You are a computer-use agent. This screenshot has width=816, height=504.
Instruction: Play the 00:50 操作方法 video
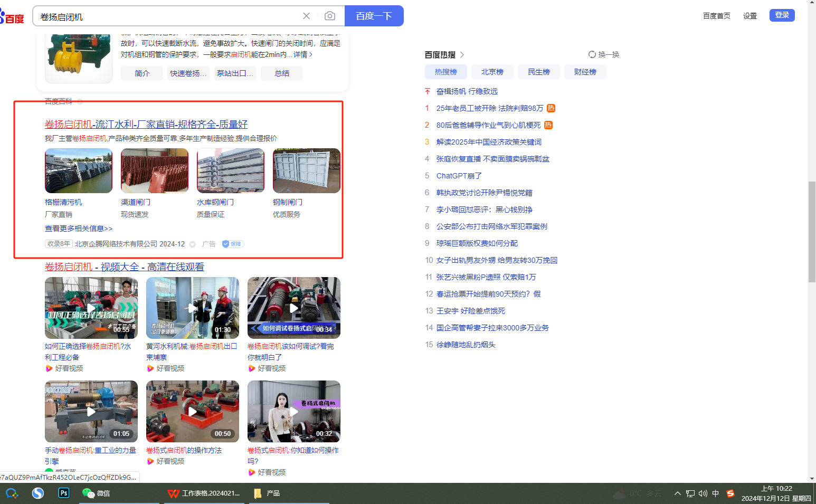tap(193, 411)
